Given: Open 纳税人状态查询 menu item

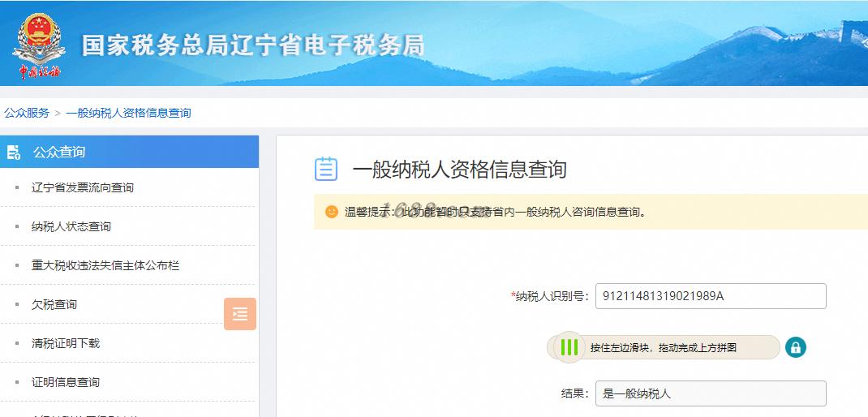Looking at the screenshot, I should click(x=71, y=226).
